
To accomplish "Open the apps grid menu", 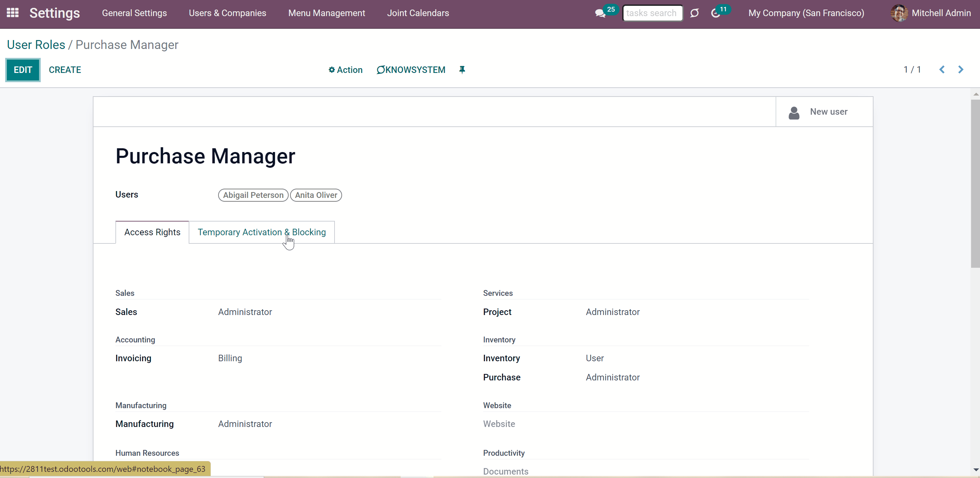I will coord(13,13).
